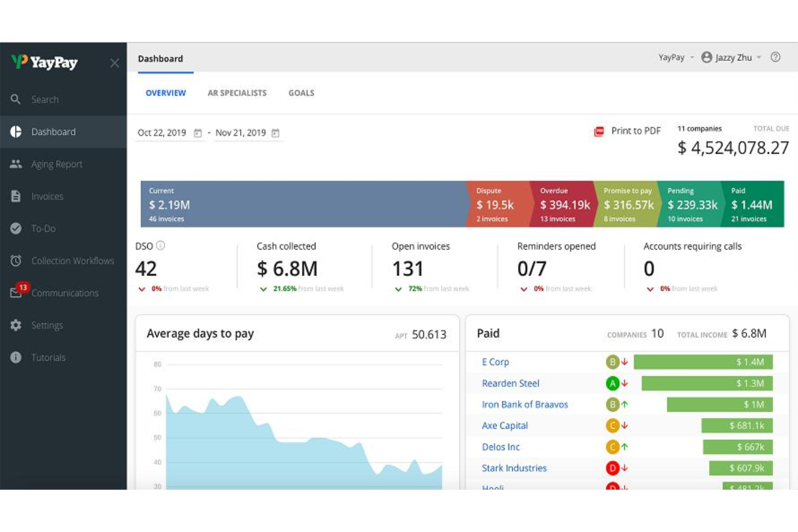Click the Reminders opened 0/7 value

coord(532,268)
